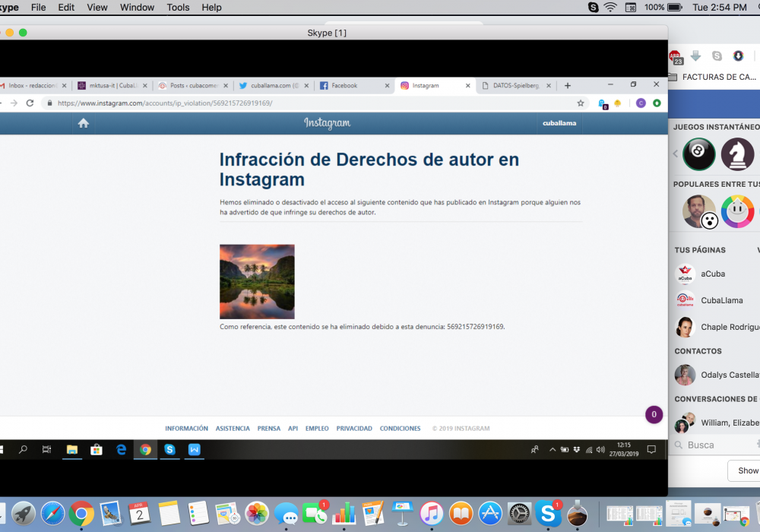Open a new Chrome tab

click(567, 86)
